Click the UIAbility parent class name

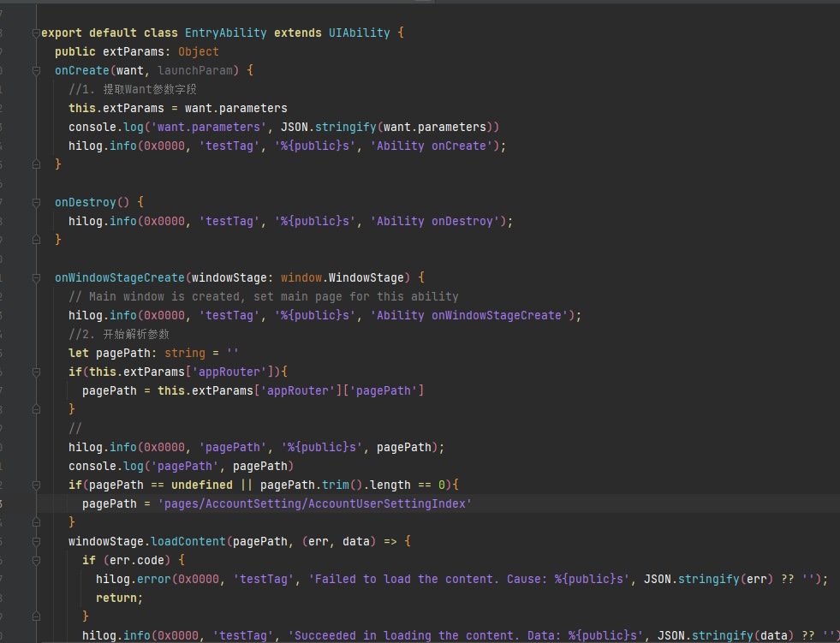click(x=360, y=33)
